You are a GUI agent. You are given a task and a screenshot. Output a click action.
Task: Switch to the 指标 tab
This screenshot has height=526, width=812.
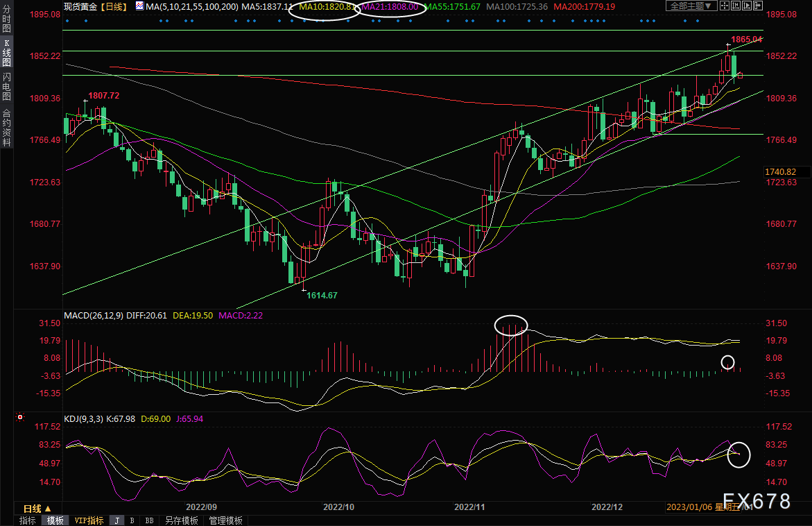28,520
